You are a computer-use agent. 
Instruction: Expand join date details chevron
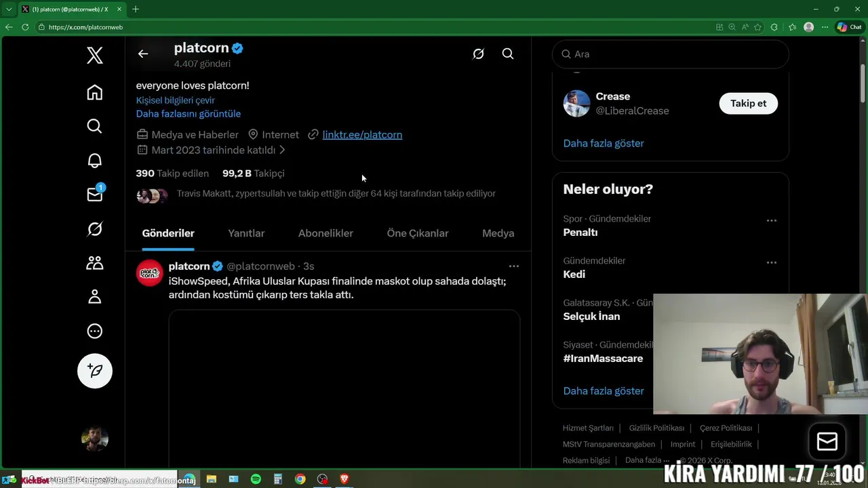282,150
